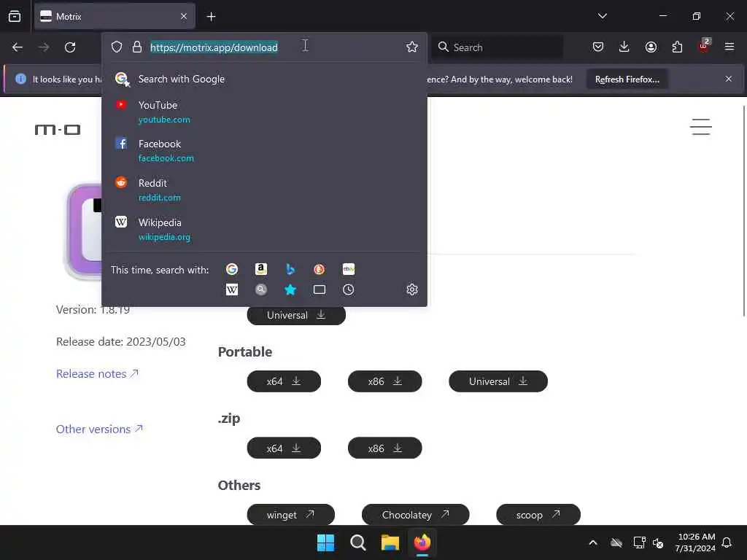The width and height of the screenshot is (747, 560).
Task: Open Firefox account menu
Action: tap(651, 47)
